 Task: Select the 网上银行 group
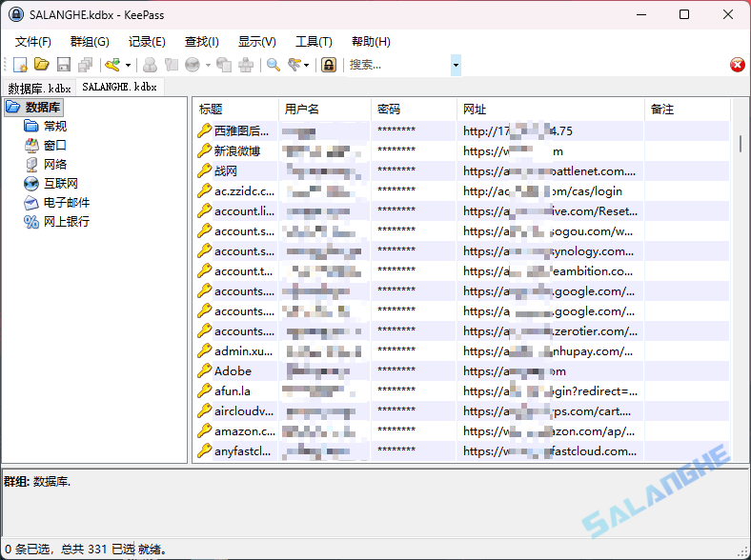(x=66, y=222)
